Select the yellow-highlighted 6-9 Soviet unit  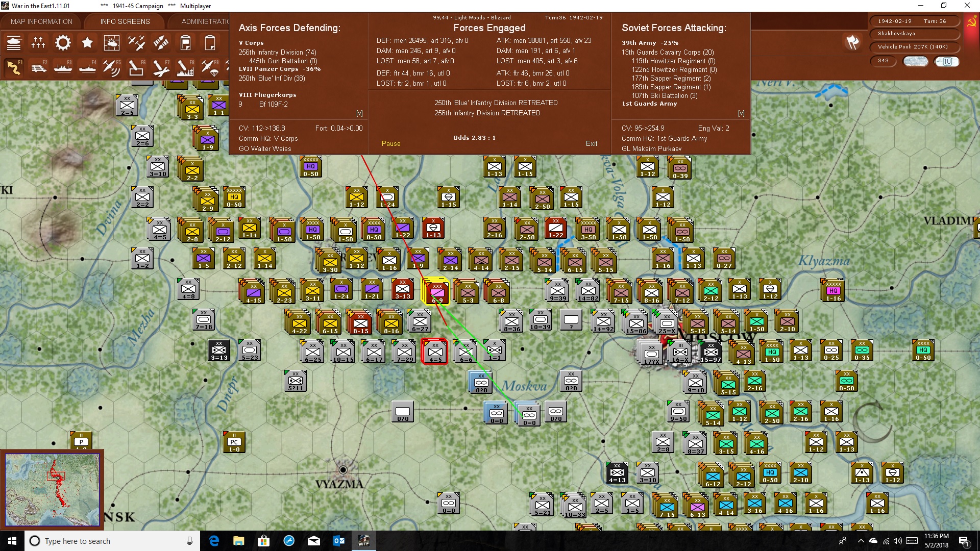click(x=437, y=291)
